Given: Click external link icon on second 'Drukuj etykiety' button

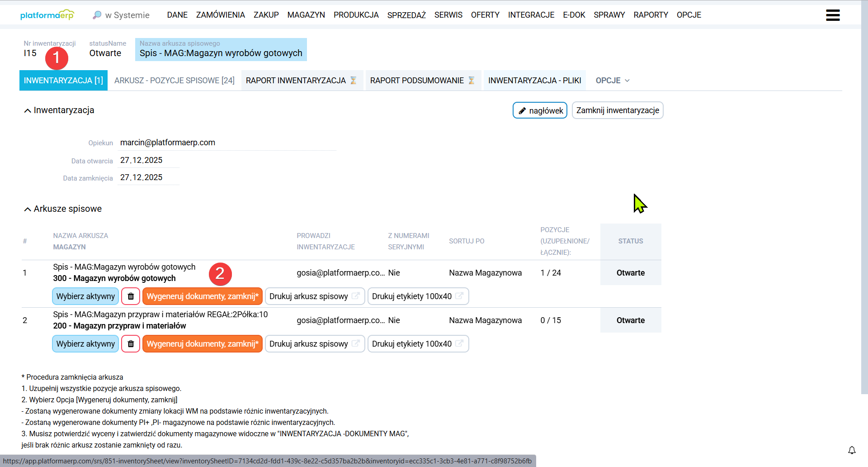Looking at the screenshot, I should tap(460, 343).
